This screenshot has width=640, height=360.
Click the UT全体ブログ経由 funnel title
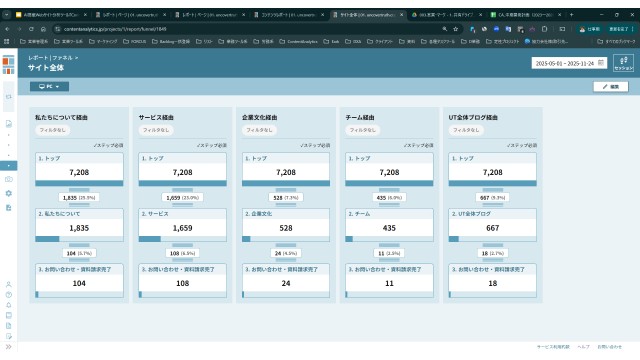pyautogui.click(x=473, y=118)
